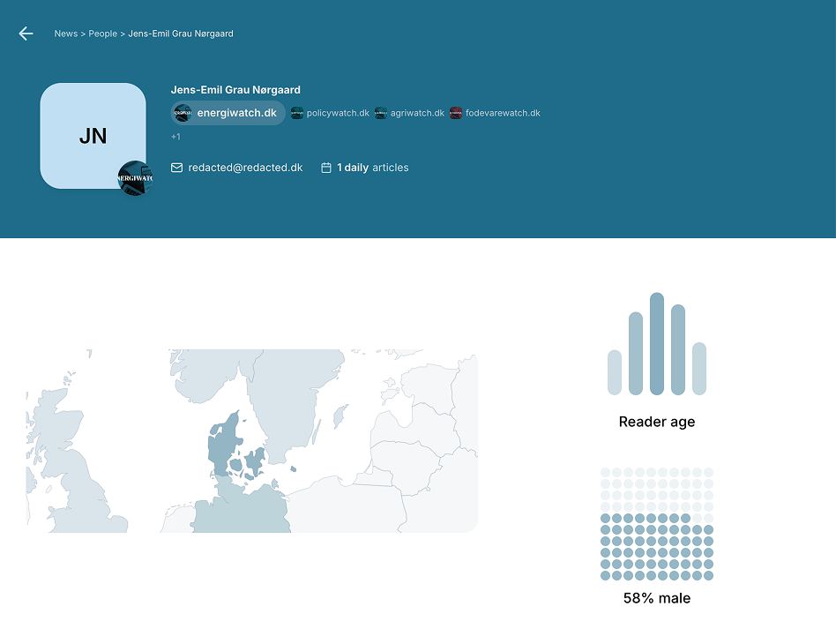Open the policywatch.dk outlet
This screenshot has width=836, height=644.
point(330,113)
